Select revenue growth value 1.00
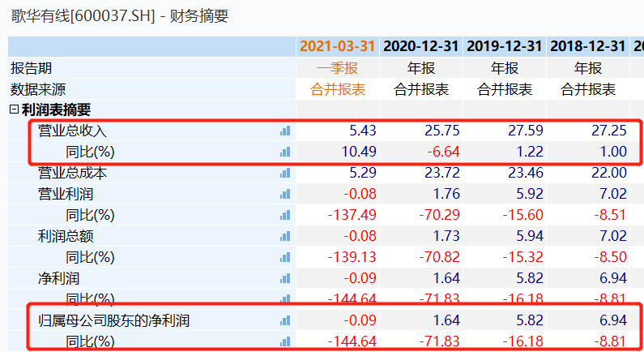The height and width of the screenshot is (352, 644). click(613, 152)
